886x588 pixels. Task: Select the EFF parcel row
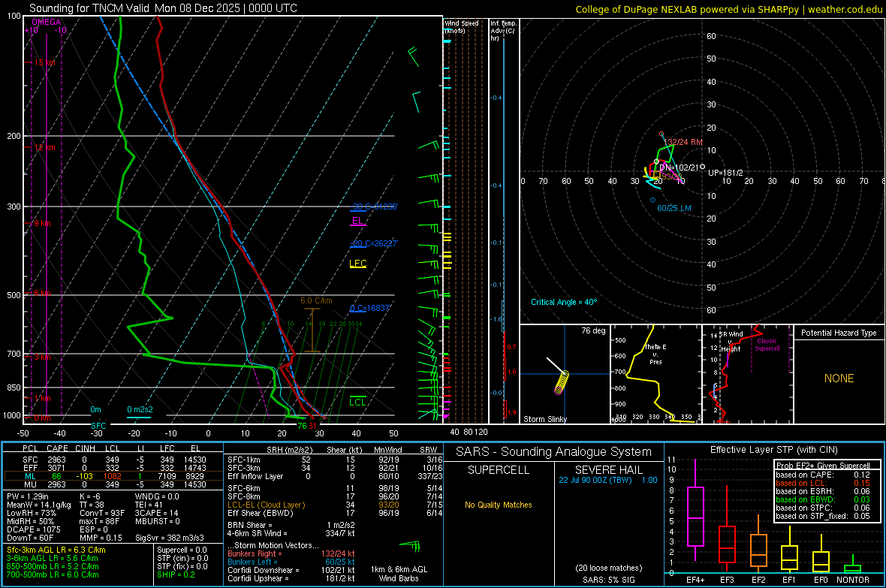pos(113,468)
